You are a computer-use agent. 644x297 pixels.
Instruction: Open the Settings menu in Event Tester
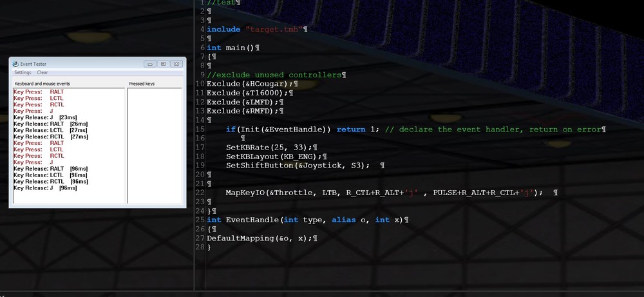23,72
